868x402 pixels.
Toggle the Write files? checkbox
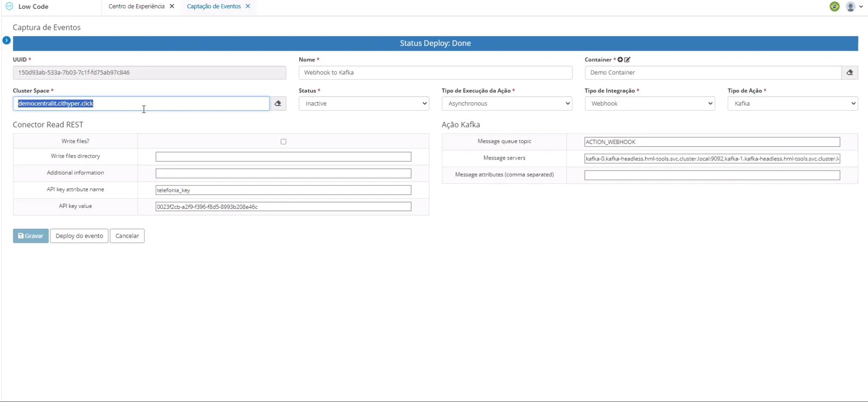[284, 142]
